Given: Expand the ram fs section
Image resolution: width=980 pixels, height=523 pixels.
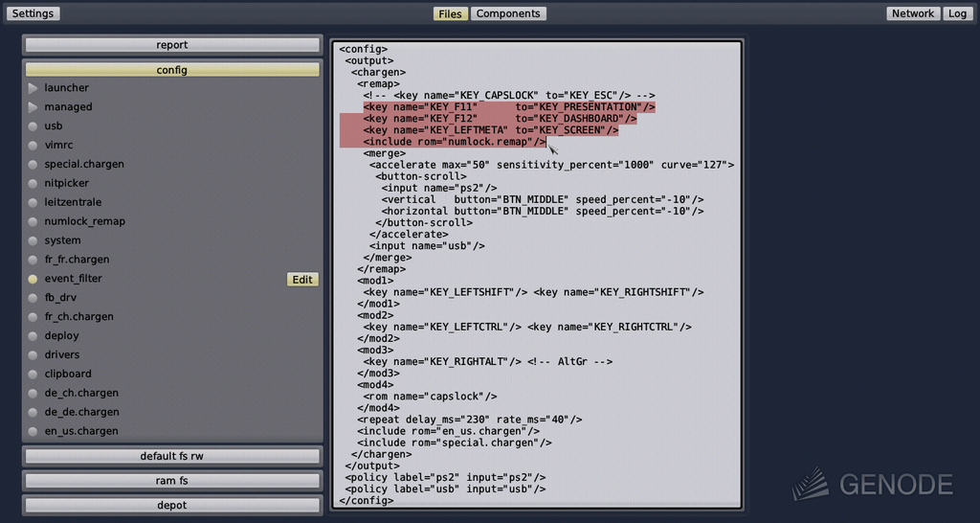Looking at the screenshot, I should click(x=172, y=481).
